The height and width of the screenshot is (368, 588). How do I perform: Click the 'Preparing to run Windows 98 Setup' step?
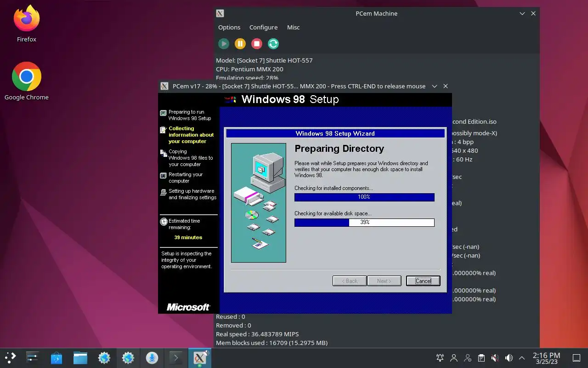[190, 115]
